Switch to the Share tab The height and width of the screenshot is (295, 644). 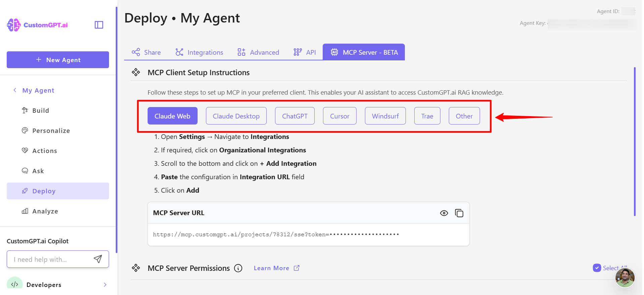click(x=146, y=52)
